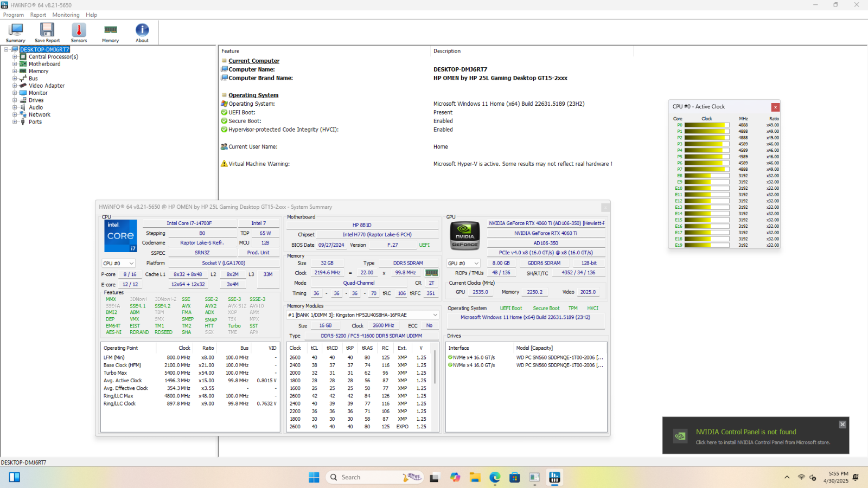Close the CPU #0 Active Clock window
The width and height of the screenshot is (868, 488).
[775, 107]
